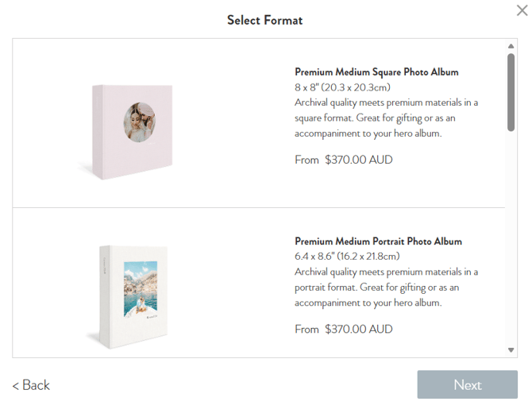The height and width of the screenshot is (409, 532).
Task: Click the 8 x 8" dimensions text
Action: click(342, 87)
